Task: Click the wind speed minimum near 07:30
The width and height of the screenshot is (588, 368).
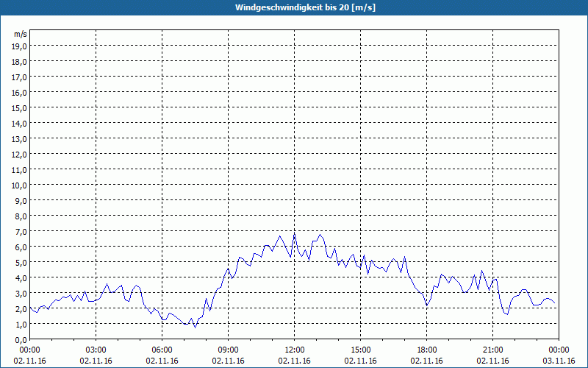Action: point(195,328)
